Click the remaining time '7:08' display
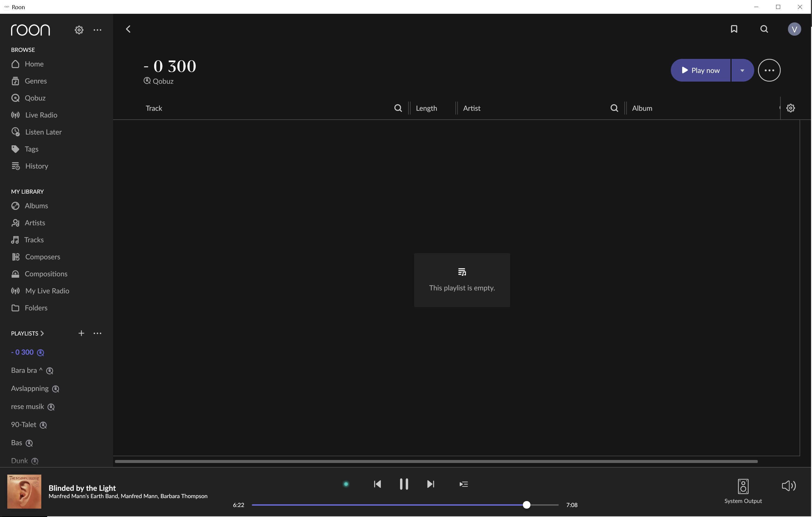 click(572, 505)
